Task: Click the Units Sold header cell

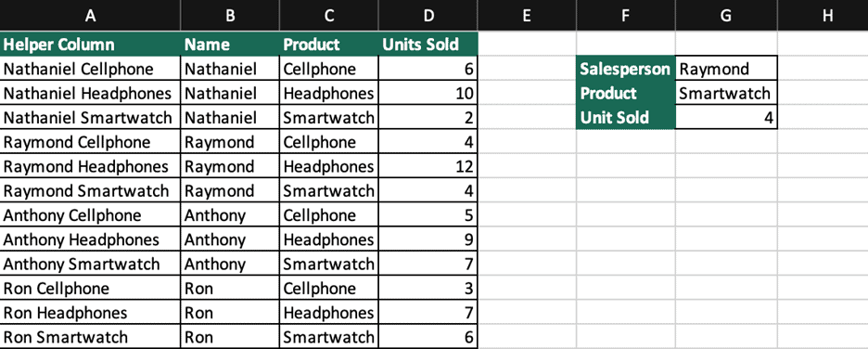Action: [x=428, y=44]
